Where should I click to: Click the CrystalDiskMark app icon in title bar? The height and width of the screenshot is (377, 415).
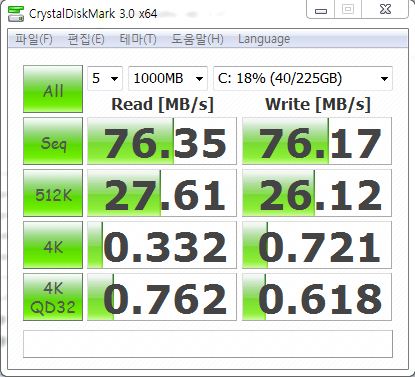point(16,13)
